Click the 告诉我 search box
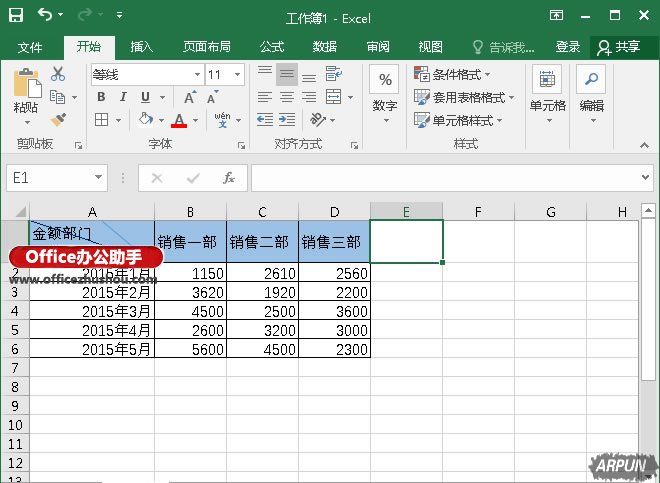Viewport: 660px width, 483px height. 503,47
